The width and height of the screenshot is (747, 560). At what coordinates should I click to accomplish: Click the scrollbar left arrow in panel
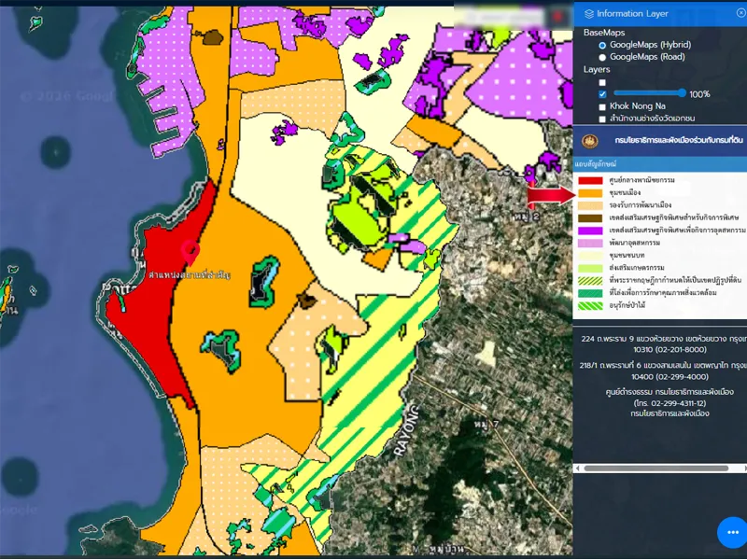click(x=577, y=467)
